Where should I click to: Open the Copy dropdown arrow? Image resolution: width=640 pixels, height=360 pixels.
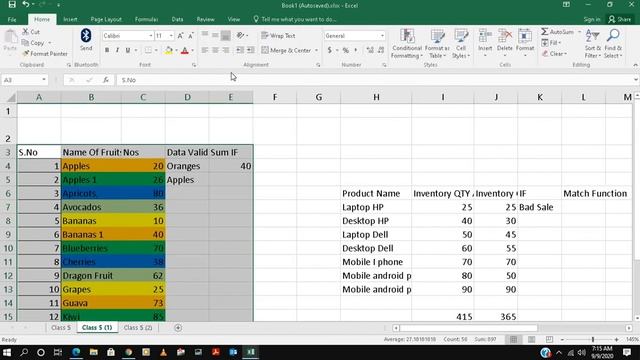(x=50, y=43)
